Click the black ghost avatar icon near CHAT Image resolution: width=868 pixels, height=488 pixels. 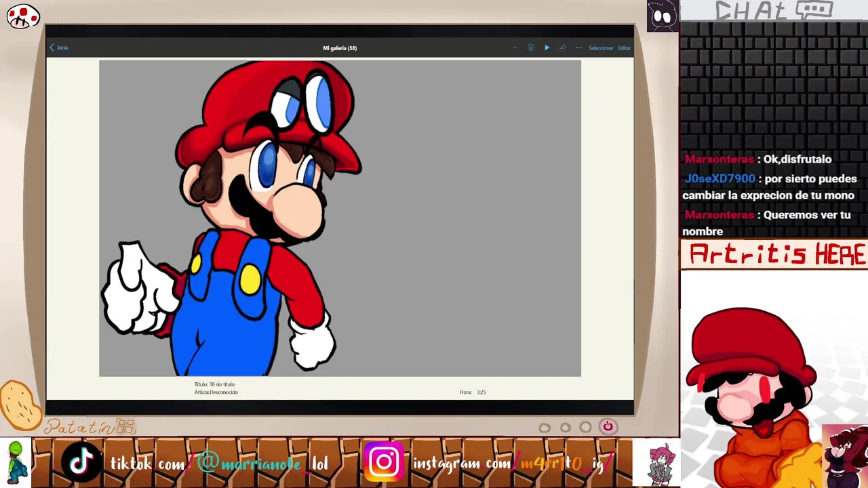tap(663, 16)
